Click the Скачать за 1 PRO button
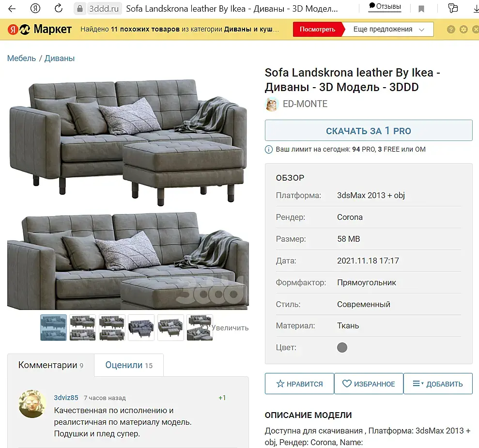The width and height of the screenshot is (479, 448). tap(369, 130)
